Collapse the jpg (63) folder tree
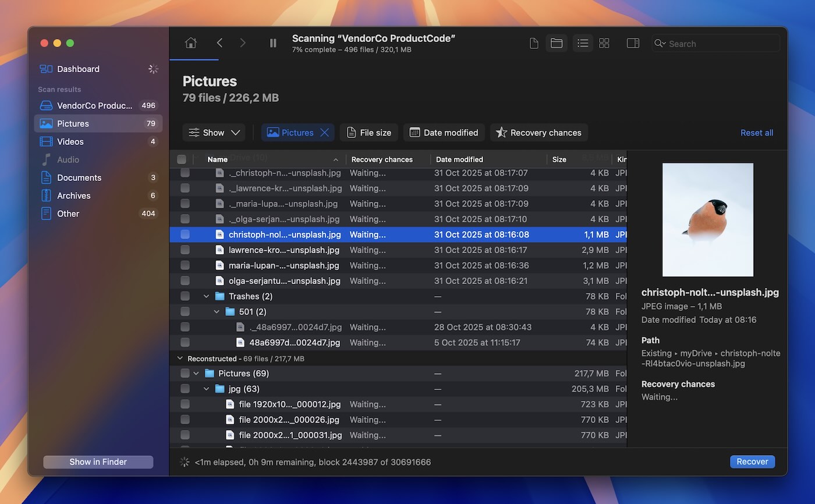815x504 pixels. click(x=206, y=388)
